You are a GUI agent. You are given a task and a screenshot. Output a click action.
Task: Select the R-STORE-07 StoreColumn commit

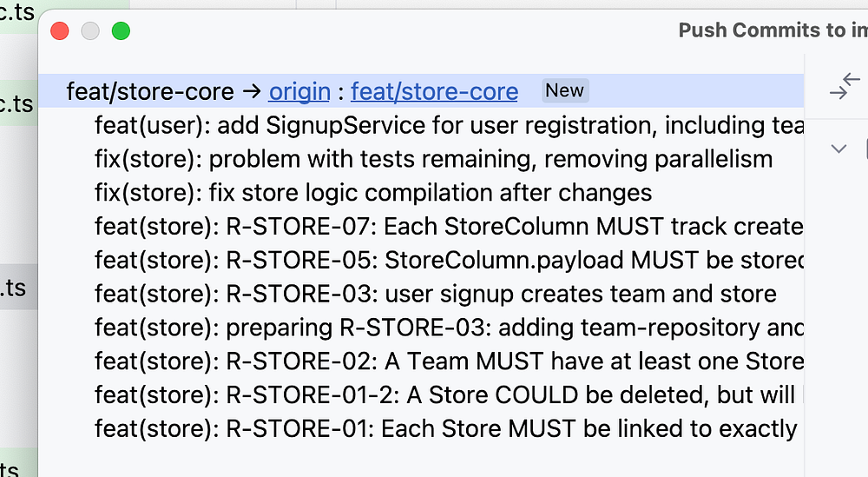coord(448,226)
